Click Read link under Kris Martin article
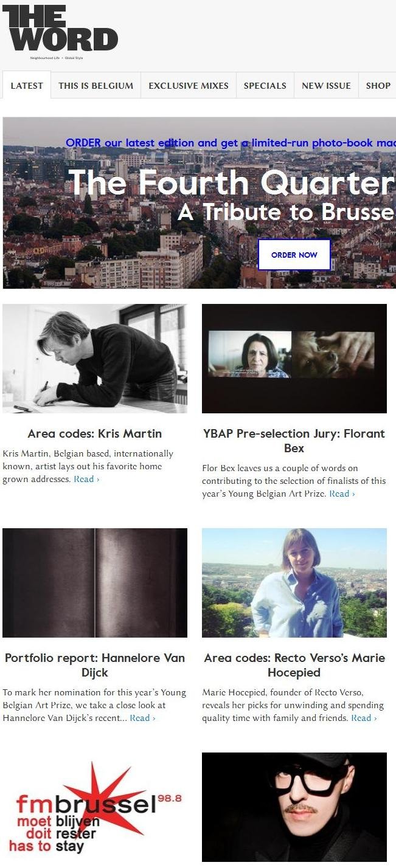This screenshot has width=396, height=868. [86, 479]
